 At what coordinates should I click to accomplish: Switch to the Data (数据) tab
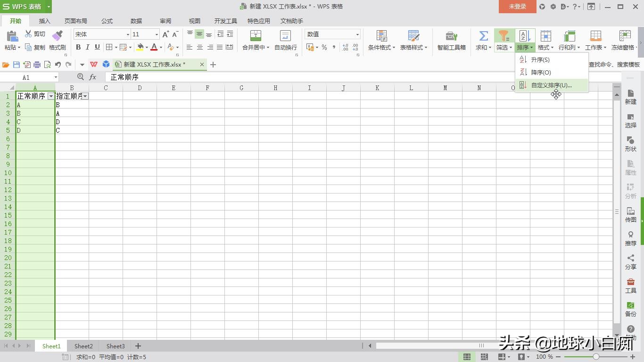[x=136, y=21]
